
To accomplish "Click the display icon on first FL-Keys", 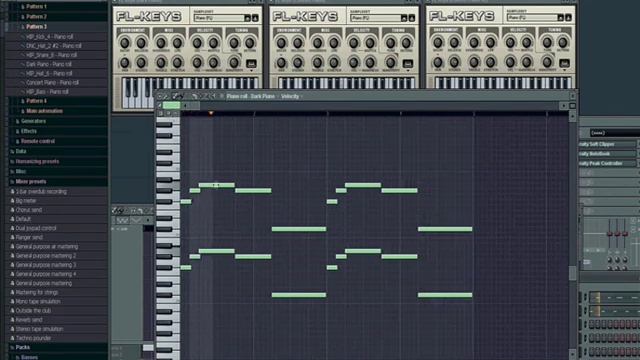I will coord(251,64).
